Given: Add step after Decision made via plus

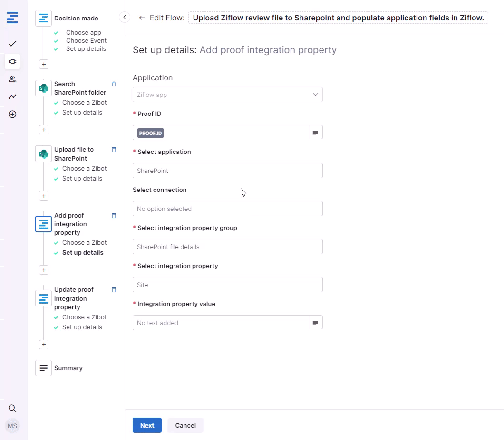Looking at the screenshot, I should 44,64.
